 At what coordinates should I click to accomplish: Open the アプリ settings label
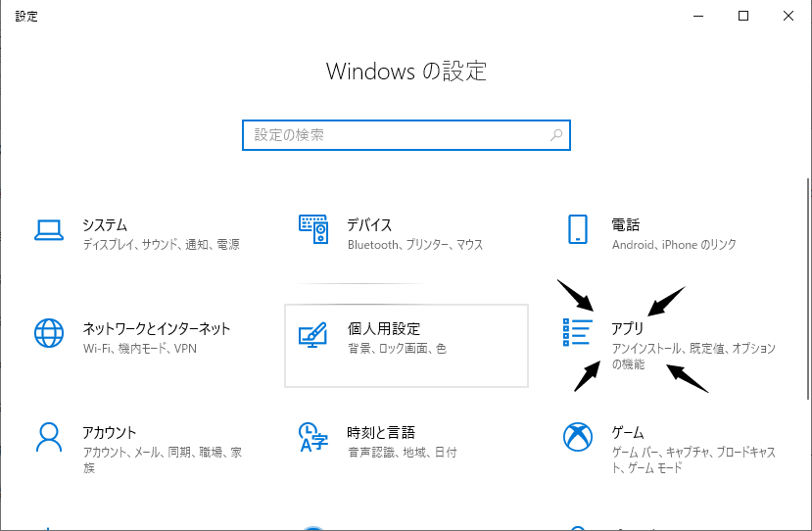(628, 329)
